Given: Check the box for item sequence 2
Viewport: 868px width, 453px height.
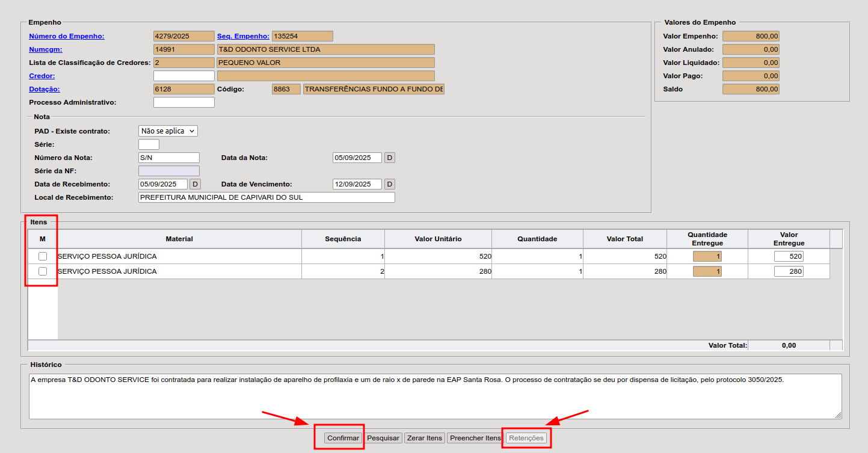Looking at the screenshot, I should [43, 271].
